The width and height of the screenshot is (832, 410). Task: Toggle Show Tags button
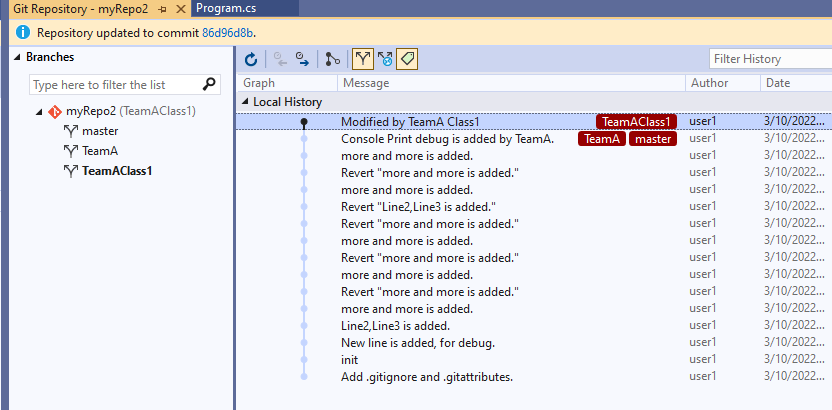point(408,59)
